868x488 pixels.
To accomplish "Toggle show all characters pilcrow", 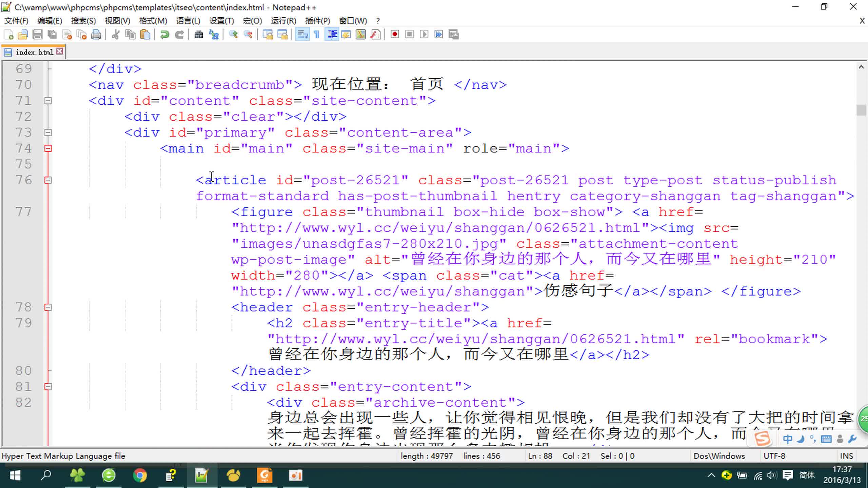I will pos(317,34).
